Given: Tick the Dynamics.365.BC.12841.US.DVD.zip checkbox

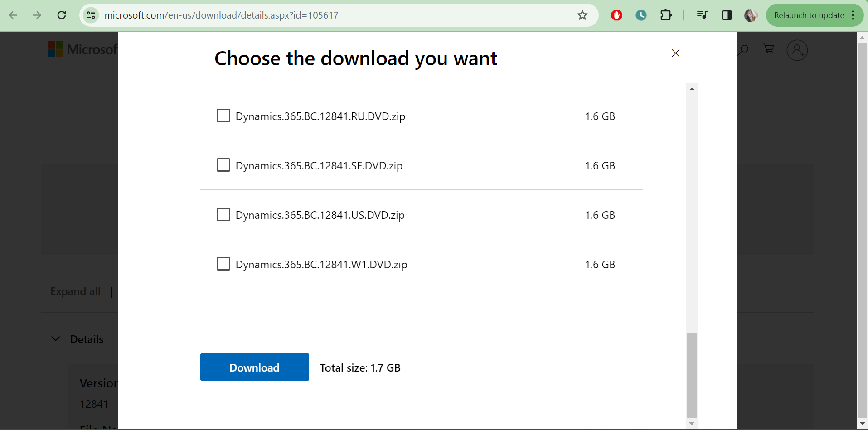Looking at the screenshot, I should [x=223, y=214].
